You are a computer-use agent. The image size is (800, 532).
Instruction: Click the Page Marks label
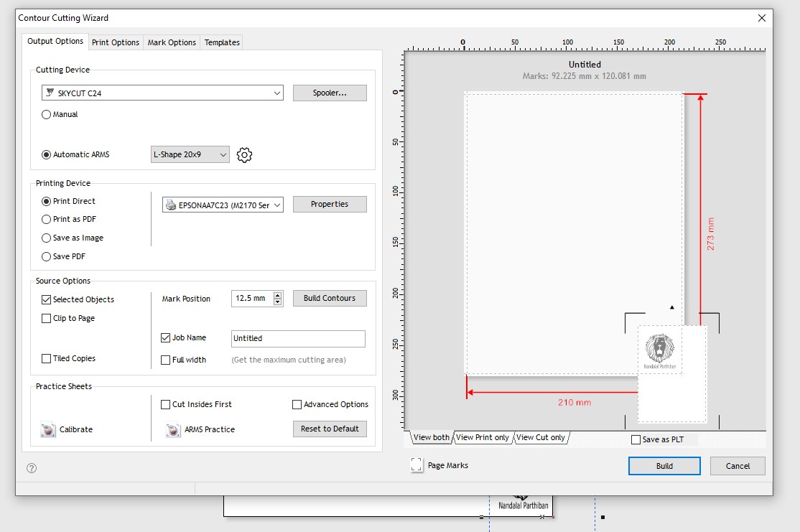coord(447,465)
